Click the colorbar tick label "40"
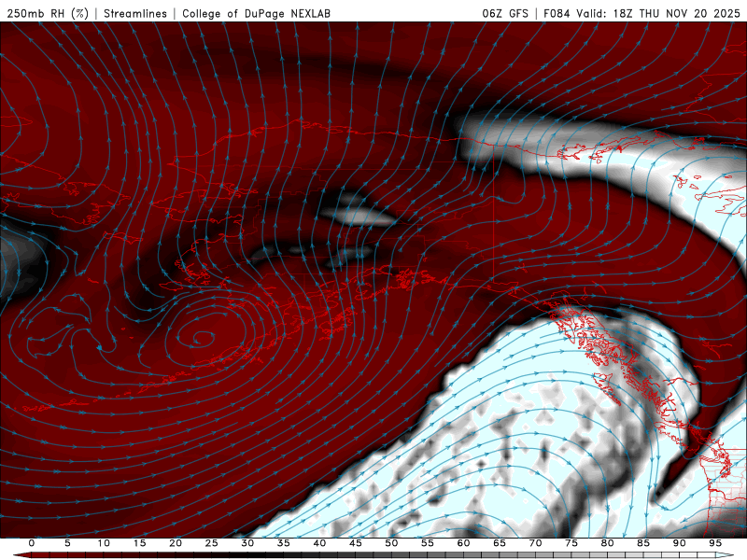Screen dimensions: 747x560 (319, 543)
